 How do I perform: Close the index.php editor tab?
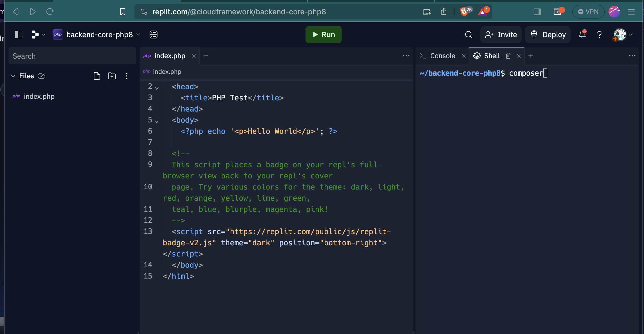pos(194,56)
